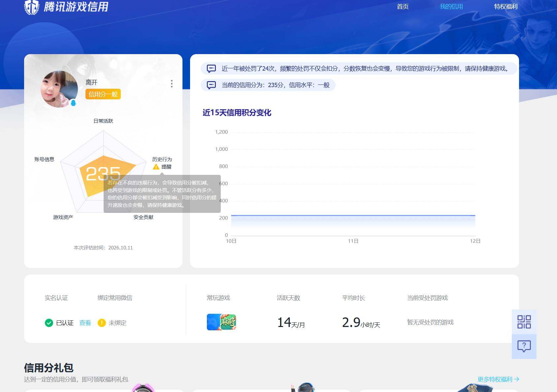The width and height of the screenshot is (557, 392).
Task: Click the 14天/月 active days value
Action: [x=291, y=323]
